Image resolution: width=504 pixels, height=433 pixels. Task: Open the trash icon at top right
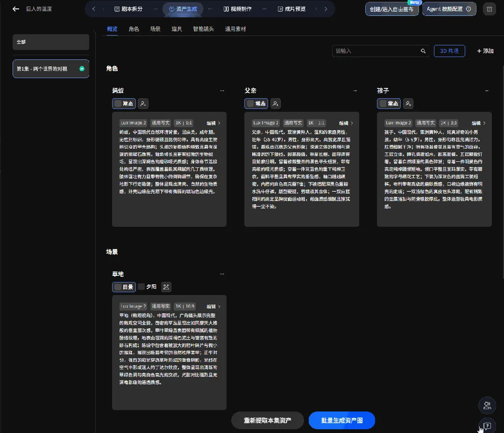(x=489, y=9)
